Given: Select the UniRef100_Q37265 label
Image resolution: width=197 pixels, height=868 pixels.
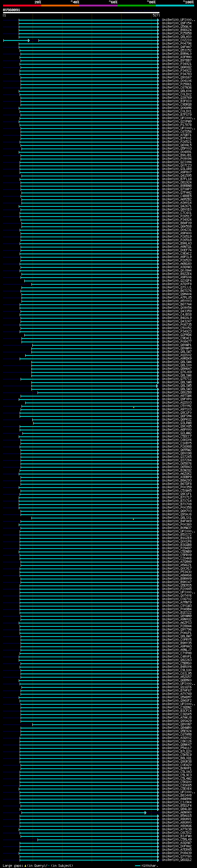Looking at the screenshot, I should tap(176, 457).
